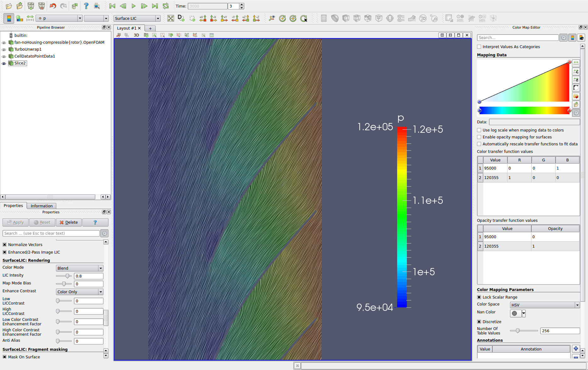
Task: Click the Open file folder icon
Action: 9,6
